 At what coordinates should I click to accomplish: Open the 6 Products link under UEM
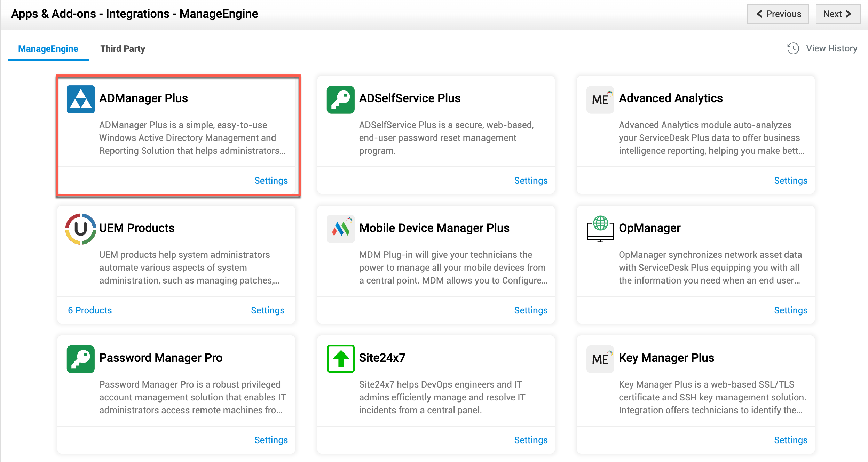90,310
